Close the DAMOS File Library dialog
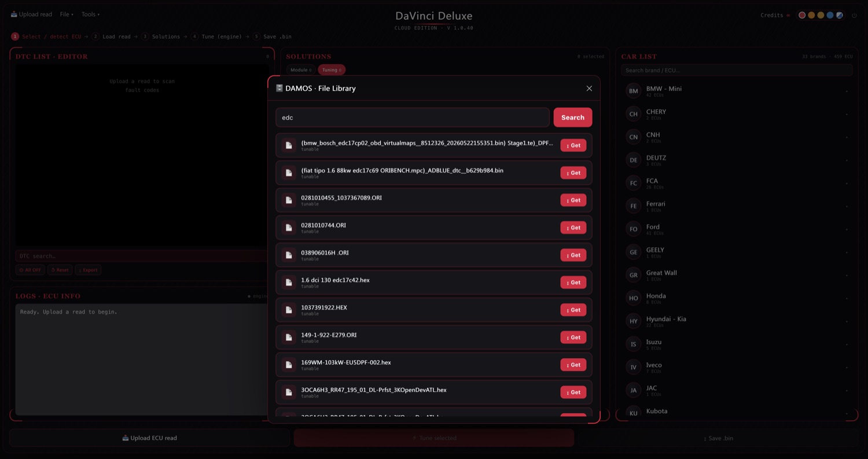 click(589, 89)
